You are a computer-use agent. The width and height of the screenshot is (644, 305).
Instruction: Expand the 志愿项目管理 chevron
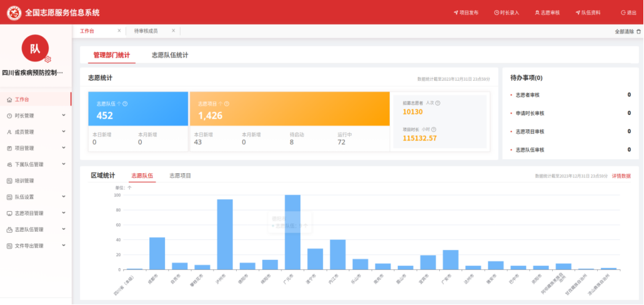(x=64, y=213)
